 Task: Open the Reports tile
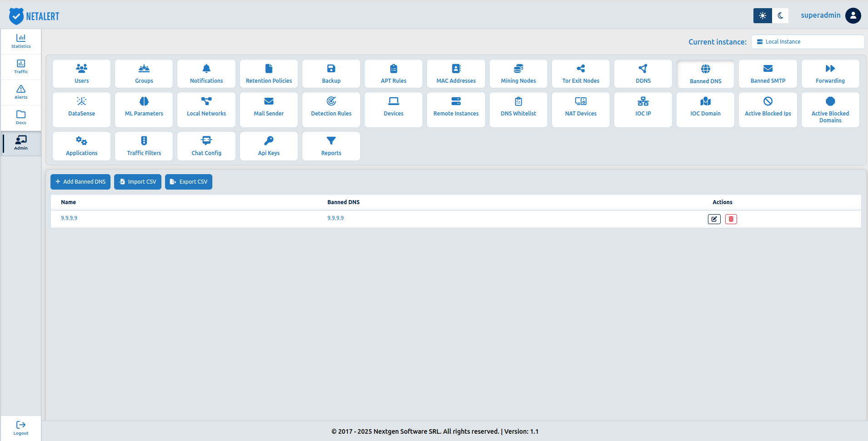click(x=331, y=146)
